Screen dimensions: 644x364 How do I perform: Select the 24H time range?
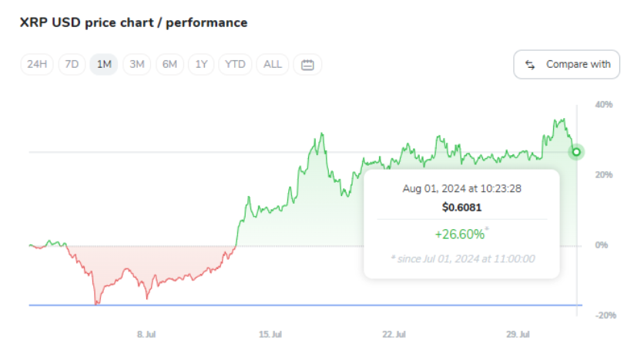tap(37, 65)
